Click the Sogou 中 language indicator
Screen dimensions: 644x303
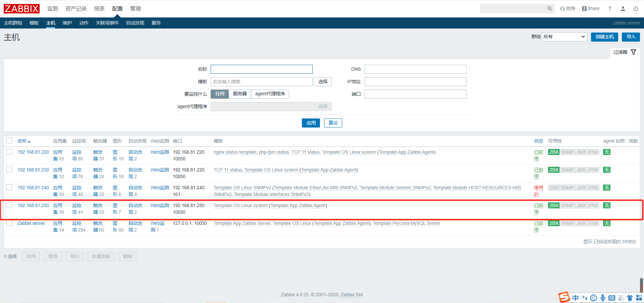(576, 298)
